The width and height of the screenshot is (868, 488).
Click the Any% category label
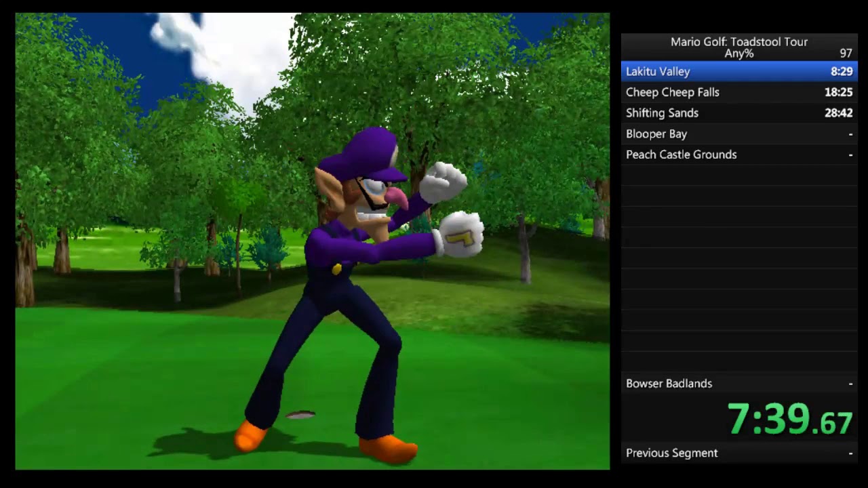(x=739, y=54)
